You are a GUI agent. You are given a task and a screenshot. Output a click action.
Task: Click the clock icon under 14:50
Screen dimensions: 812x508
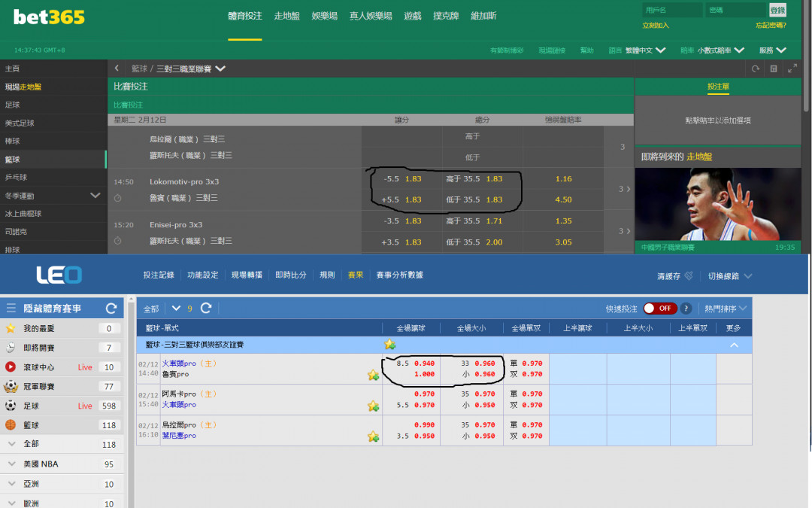(x=117, y=198)
